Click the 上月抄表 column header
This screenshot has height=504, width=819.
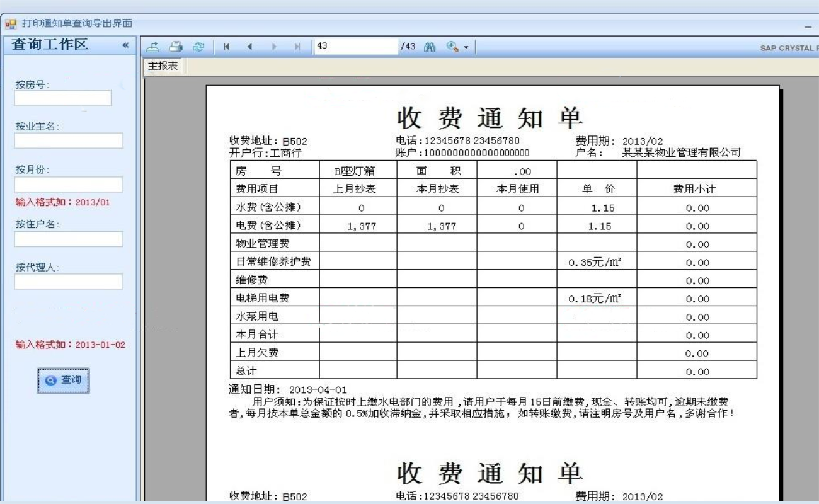point(355,189)
